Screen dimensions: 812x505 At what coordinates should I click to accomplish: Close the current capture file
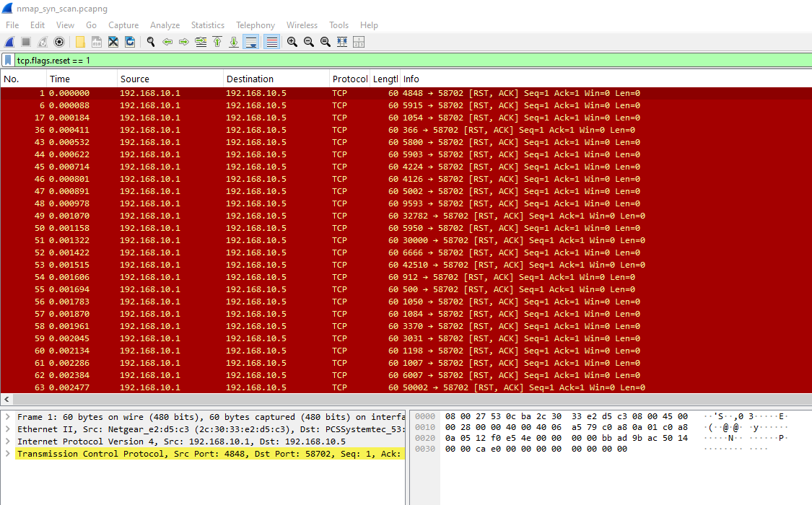(x=113, y=41)
